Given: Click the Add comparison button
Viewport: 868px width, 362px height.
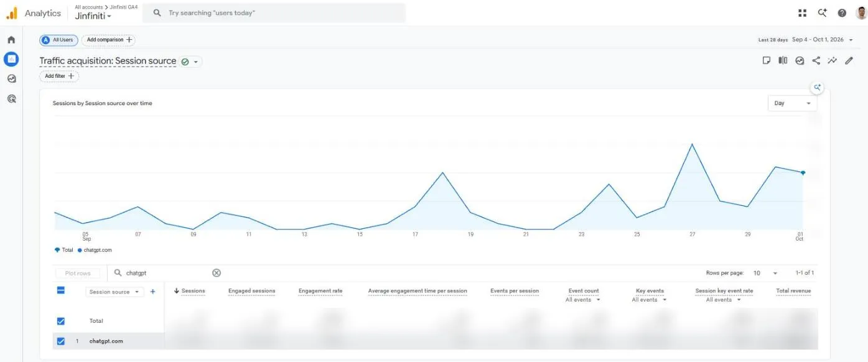Looking at the screenshot, I should pos(108,40).
